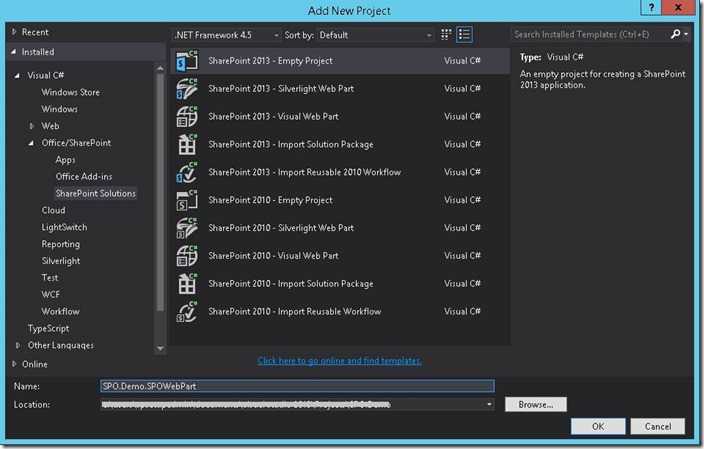Select Windows Store category
The width and height of the screenshot is (704, 449).
[70, 92]
